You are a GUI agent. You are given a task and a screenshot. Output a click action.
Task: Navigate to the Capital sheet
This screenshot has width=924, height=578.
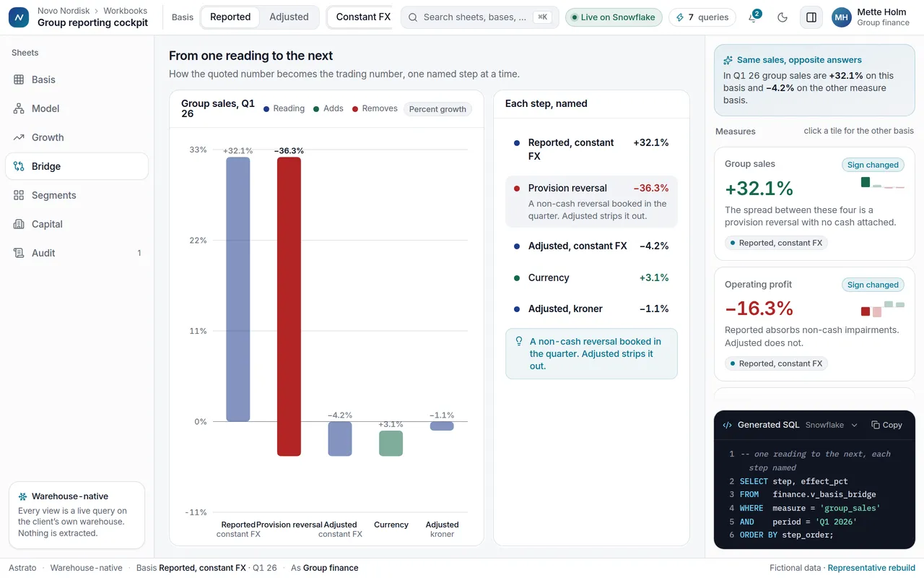pos(77,224)
